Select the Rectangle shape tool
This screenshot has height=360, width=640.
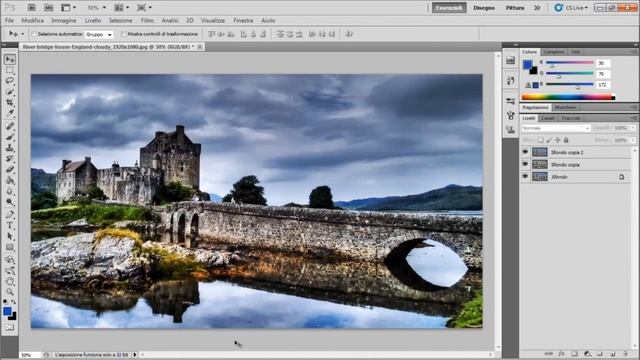(x=10, y=247)
